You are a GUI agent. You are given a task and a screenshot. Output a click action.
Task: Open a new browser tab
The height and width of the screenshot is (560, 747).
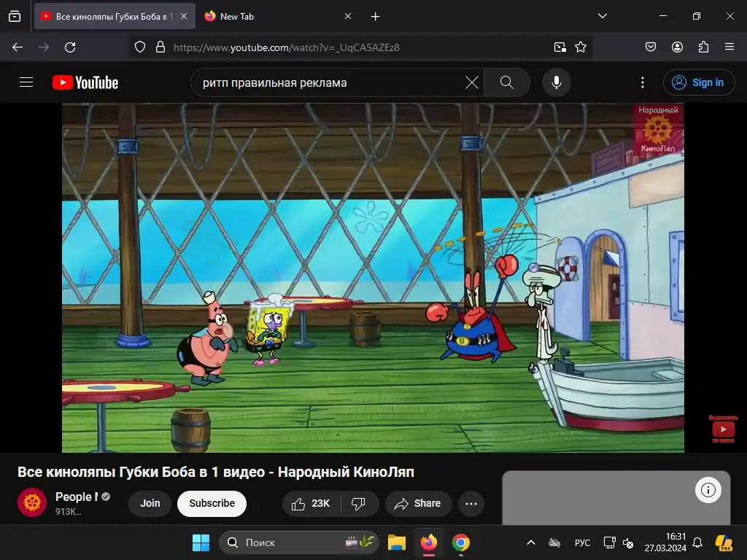376,17
